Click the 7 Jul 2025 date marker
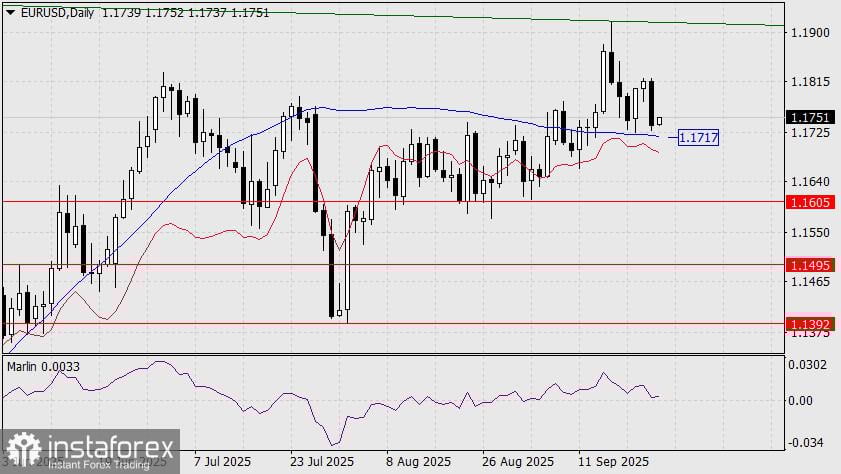This screenshot has width=841, height=474. coord(222,462)
